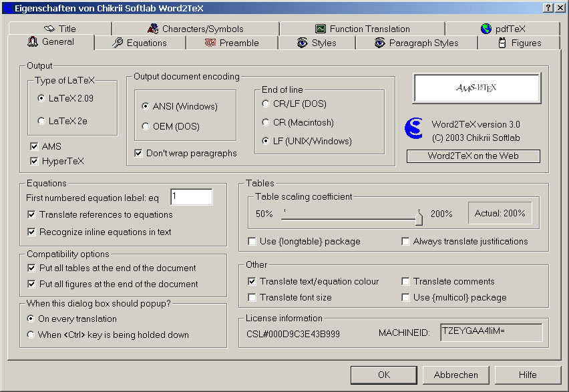Click the wrench icon on Equations tab

tap(118, 43)
